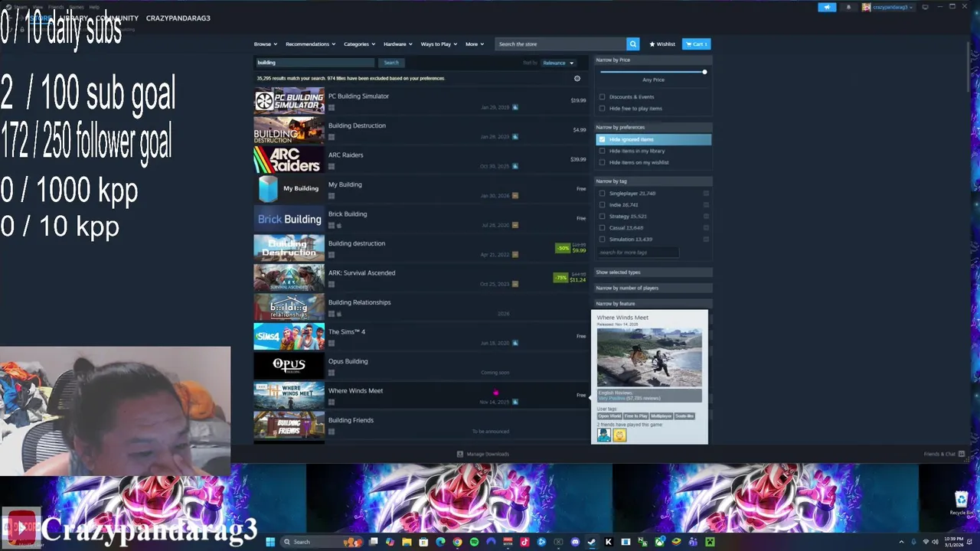Expand the Categories dropdown menu

(359, 44)
